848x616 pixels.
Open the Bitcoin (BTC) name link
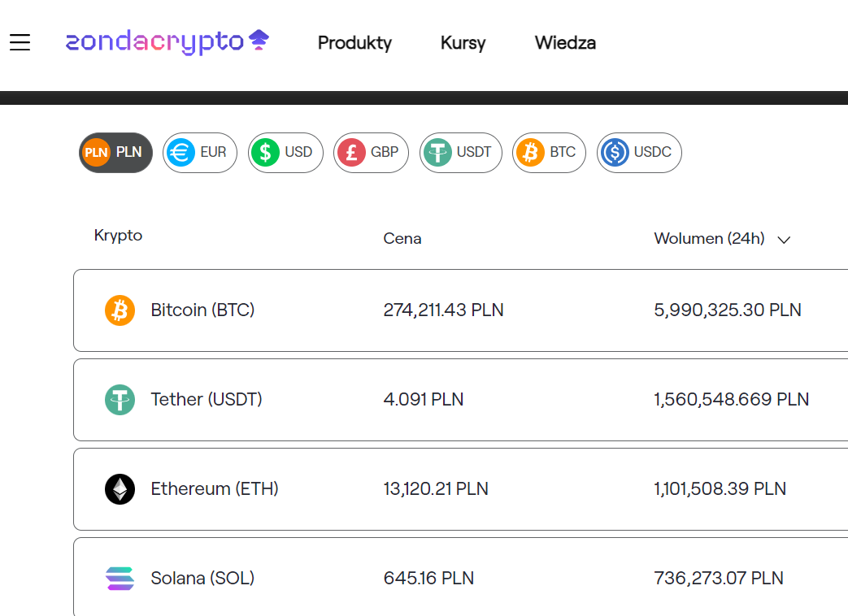pos(202,310)
